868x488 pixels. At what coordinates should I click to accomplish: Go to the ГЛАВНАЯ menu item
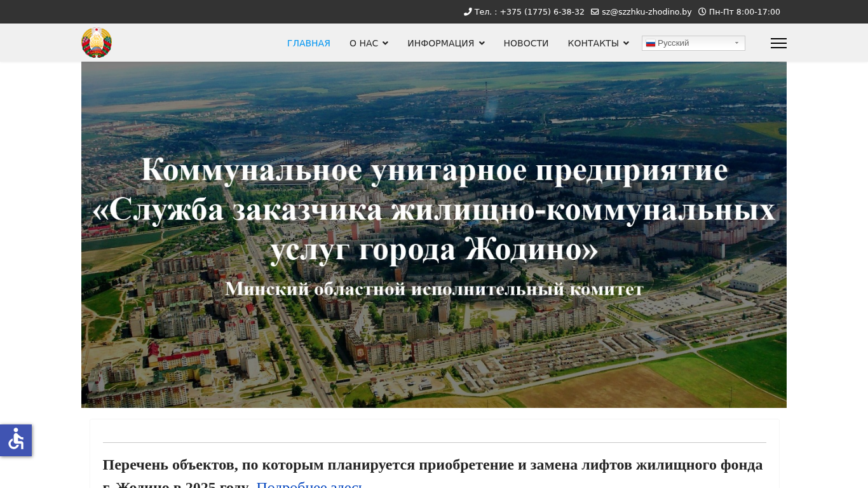click(309, 43)
